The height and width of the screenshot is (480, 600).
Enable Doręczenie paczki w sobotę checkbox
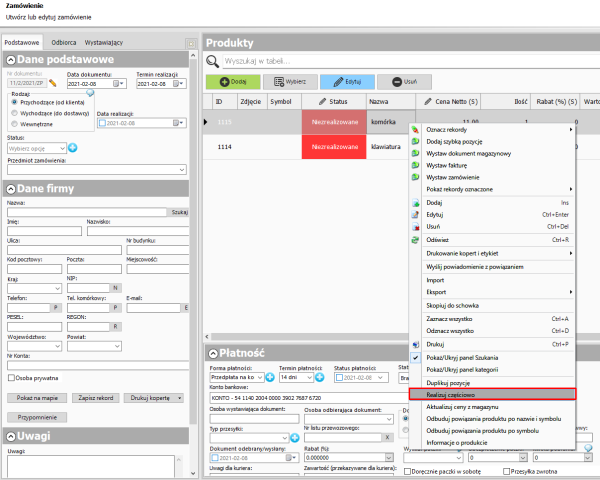[x=408, y=471]
